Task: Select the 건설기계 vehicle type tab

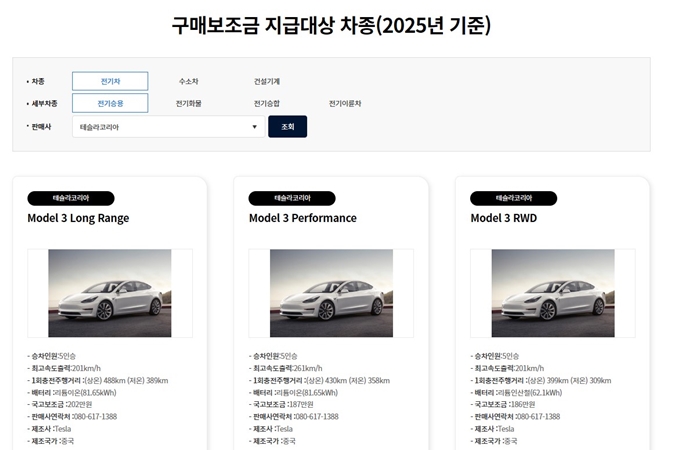Action: pos(267,81)
